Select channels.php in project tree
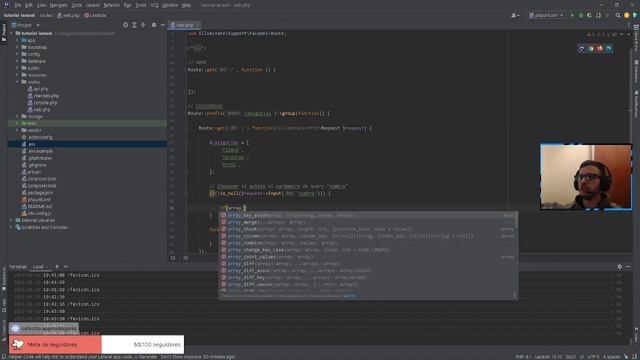 (43, 96)
